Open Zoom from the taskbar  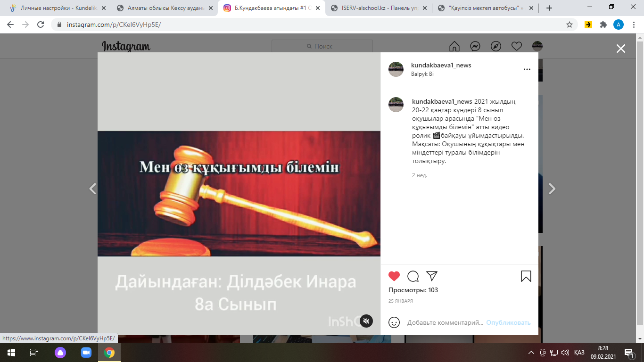85,352
